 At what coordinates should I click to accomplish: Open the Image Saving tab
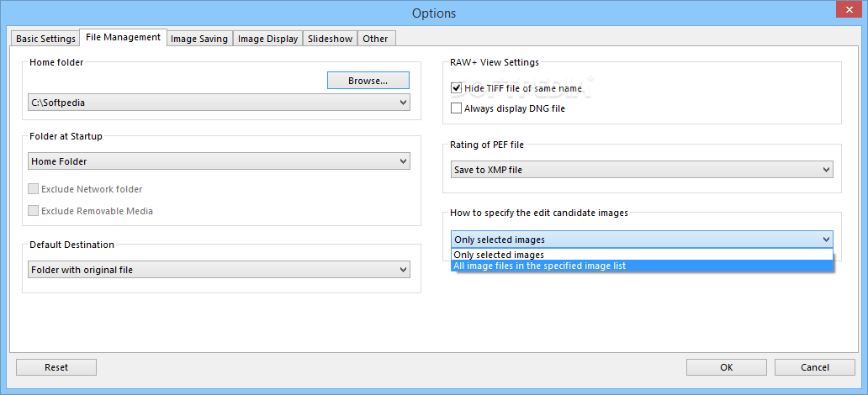199,39
